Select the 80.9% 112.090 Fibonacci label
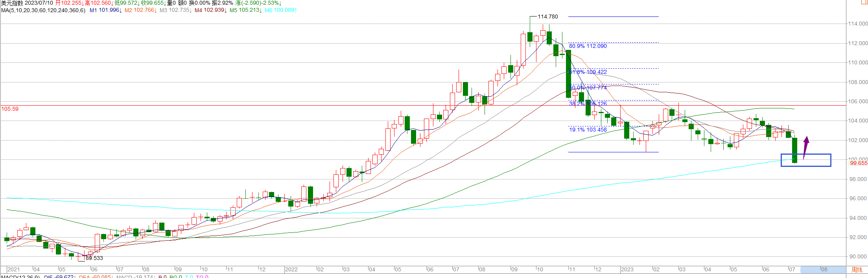Viewport: 868px width, 278px height. coord(588,46)
